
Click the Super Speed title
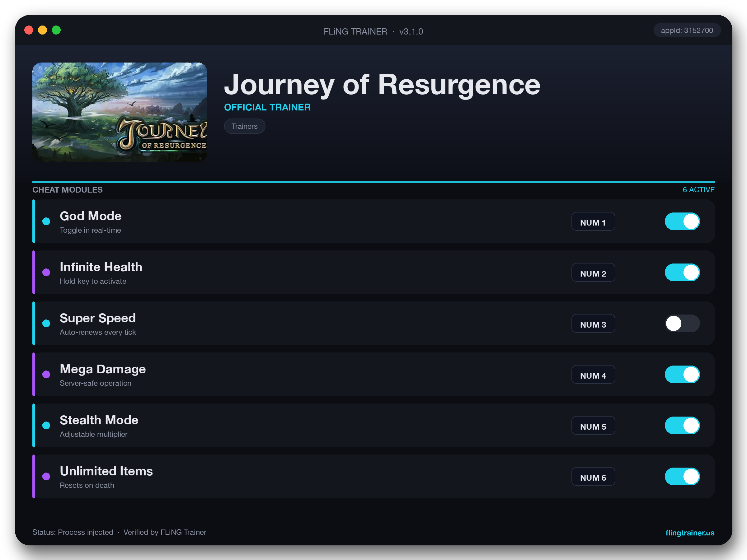(x=98, y=318)
